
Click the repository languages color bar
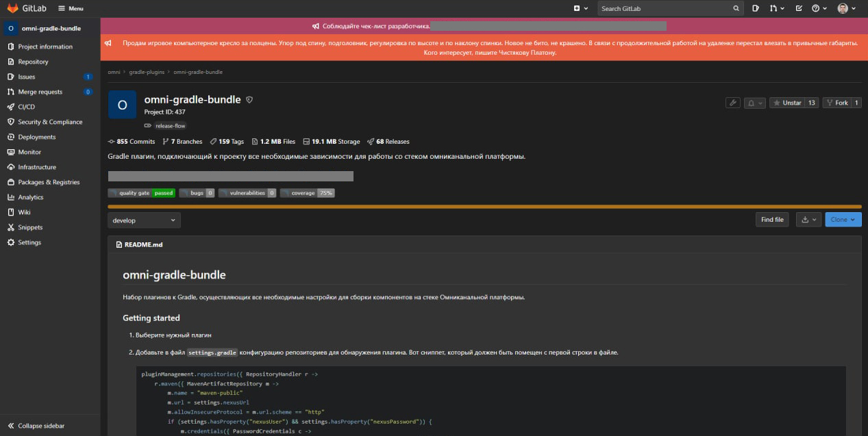(x=484, y=206)
